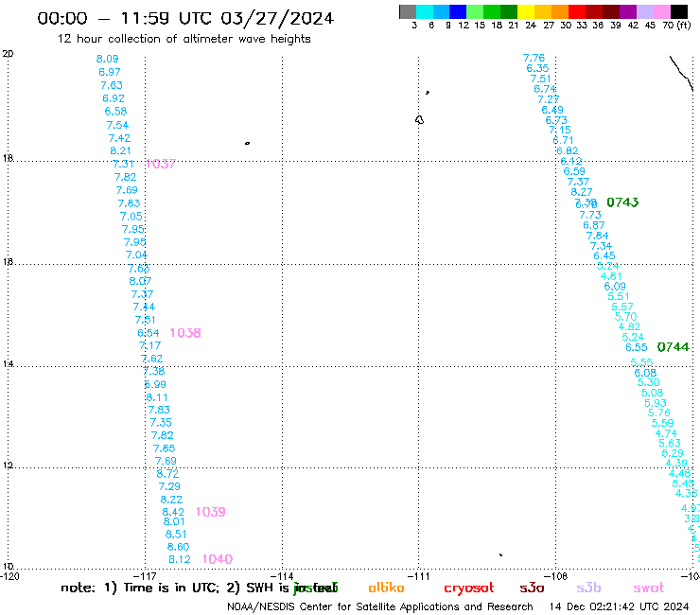Click the 0744 green time label
Screen dimensions: 700x615
[674, 347]
